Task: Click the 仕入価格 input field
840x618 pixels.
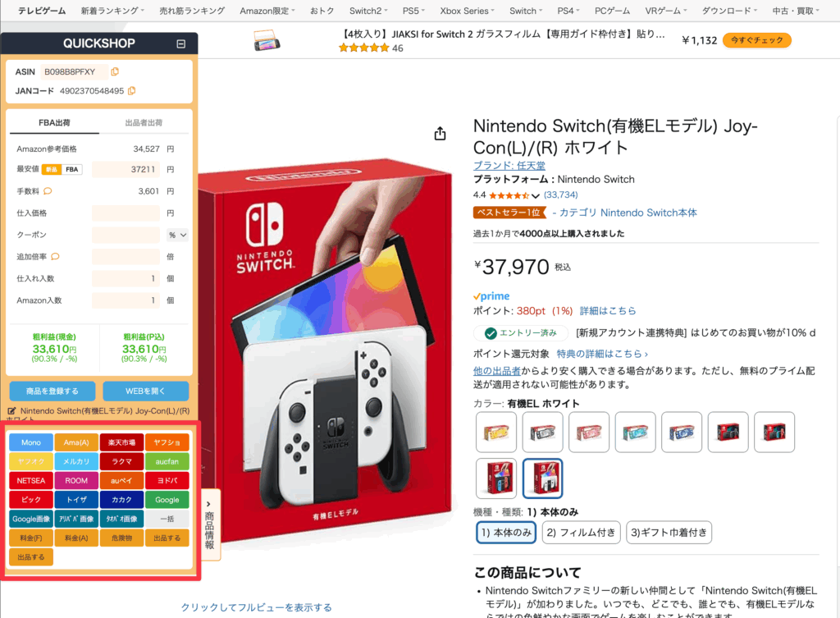Action: click(126, 213)
